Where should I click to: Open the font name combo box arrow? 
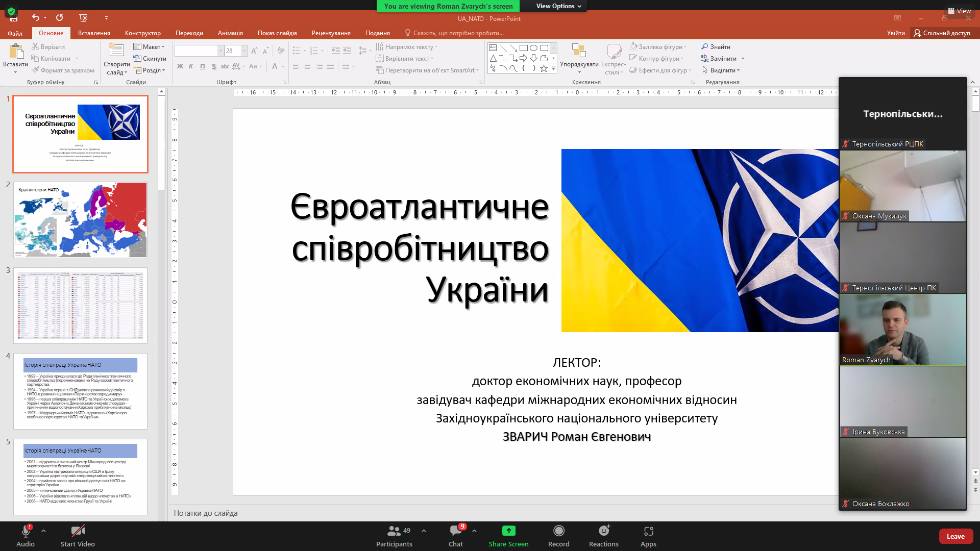click(x=221, y=51)
